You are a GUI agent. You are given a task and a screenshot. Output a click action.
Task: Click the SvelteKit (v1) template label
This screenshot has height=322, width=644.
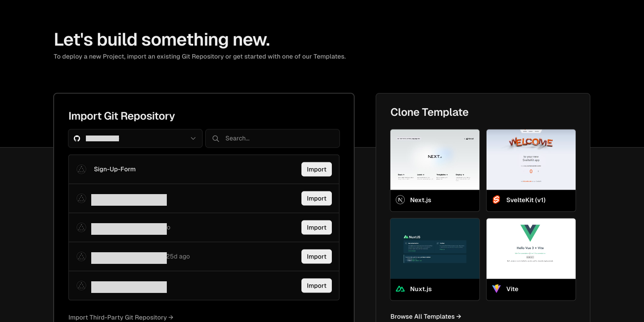(x=526, y=200)
